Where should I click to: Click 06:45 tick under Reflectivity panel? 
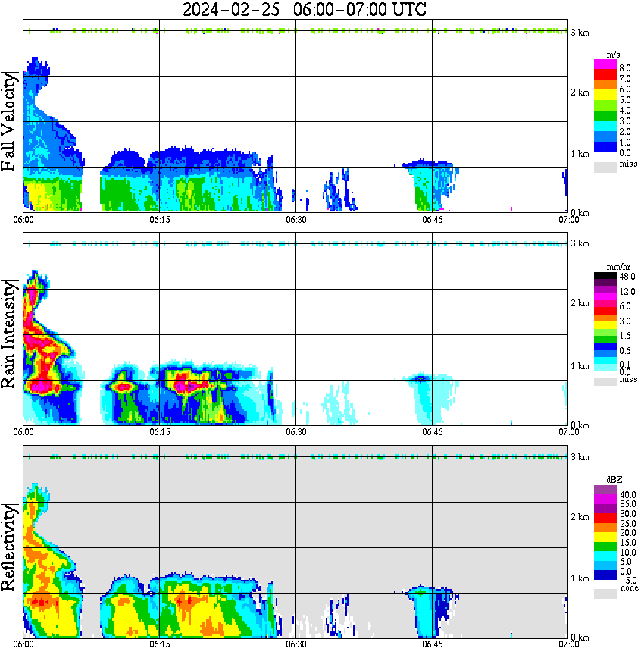[x=433, y=644]
